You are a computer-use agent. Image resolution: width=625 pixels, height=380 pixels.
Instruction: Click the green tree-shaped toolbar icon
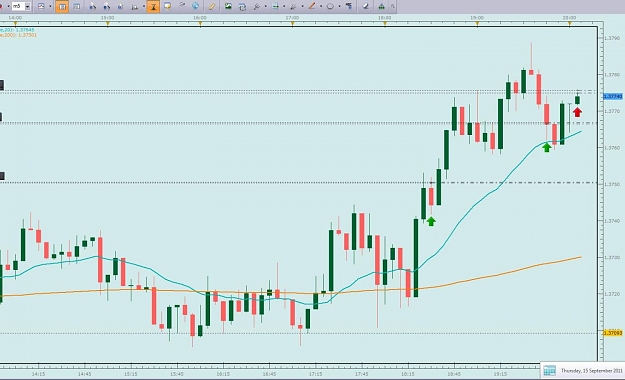pyautogui.click(x=381, y=6)
